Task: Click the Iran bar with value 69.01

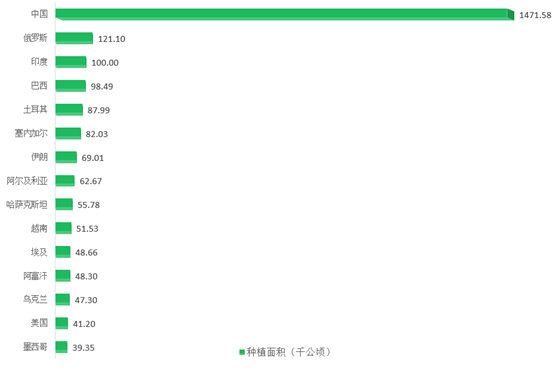Action: 66,157
